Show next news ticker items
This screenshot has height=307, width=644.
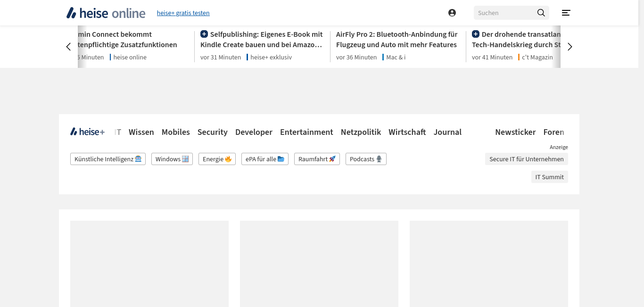pyautogui.click(x=570, y=47)
